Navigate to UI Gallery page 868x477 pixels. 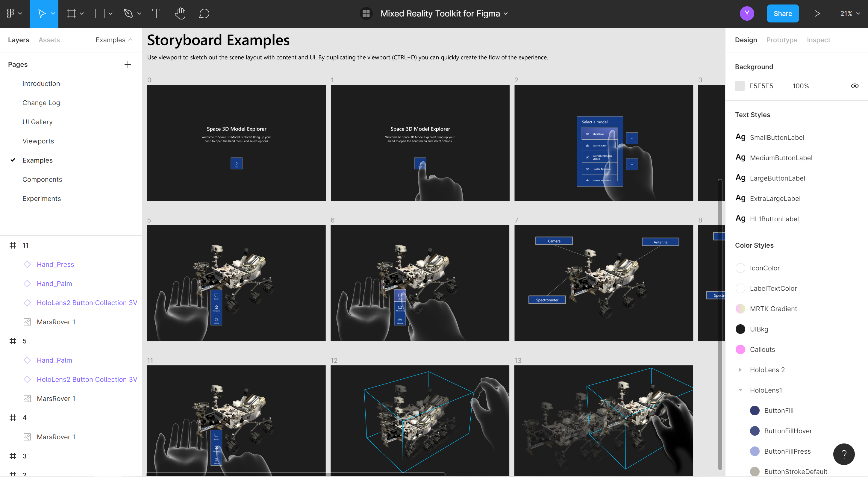(x=37, y=122)
